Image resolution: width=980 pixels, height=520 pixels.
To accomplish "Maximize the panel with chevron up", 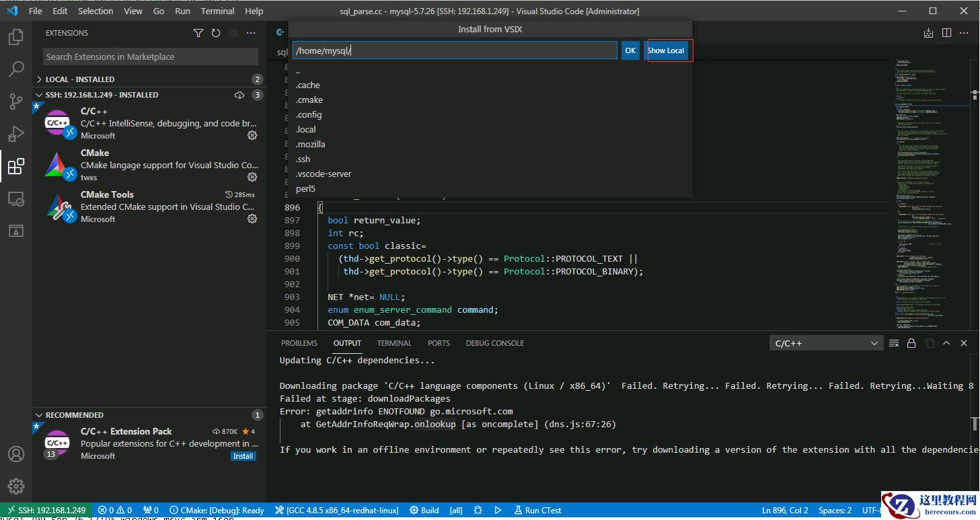I will coord(946,343).
